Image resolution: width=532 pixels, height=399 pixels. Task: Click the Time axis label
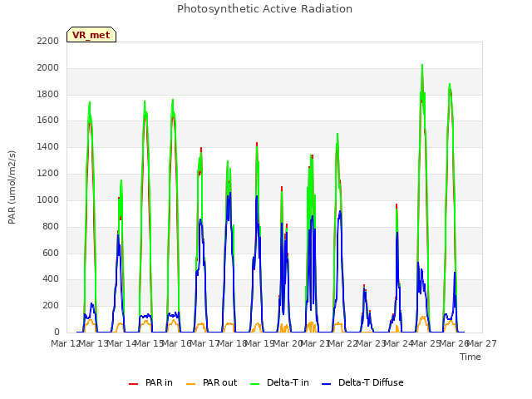pyautogui.click(x=470, y=357)
